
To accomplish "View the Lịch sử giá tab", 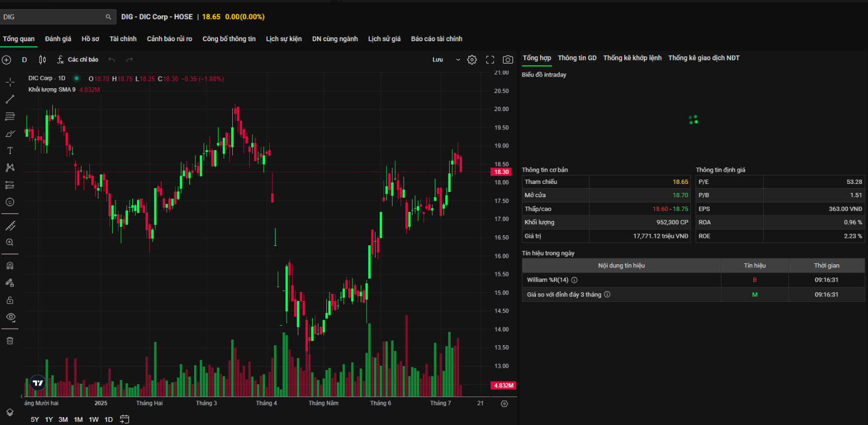I will pyautogui.click(x=385, y=39).
